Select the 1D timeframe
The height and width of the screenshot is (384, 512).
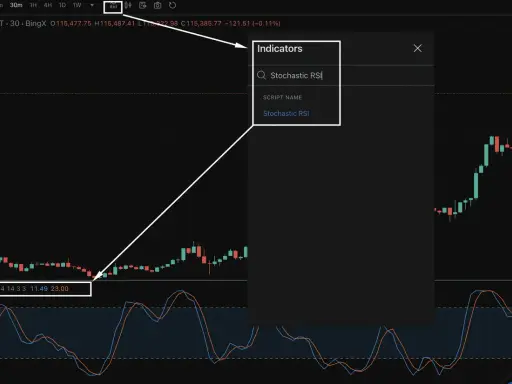coord(62,5)
